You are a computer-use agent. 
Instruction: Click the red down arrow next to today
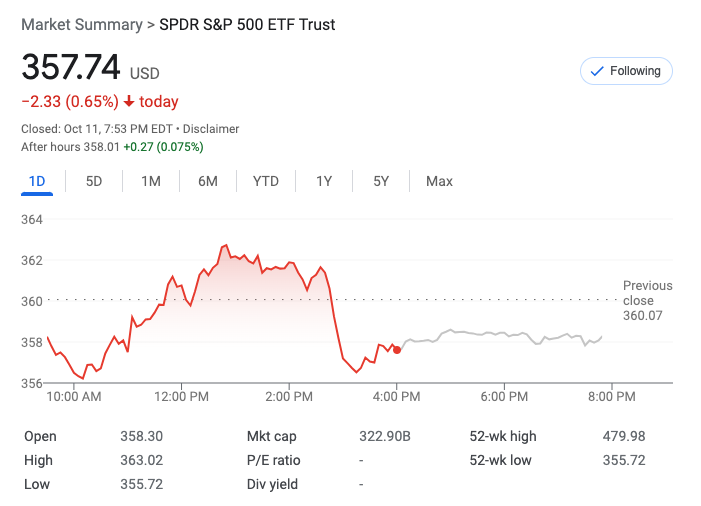pyautogui.click(x=129, y=102)
